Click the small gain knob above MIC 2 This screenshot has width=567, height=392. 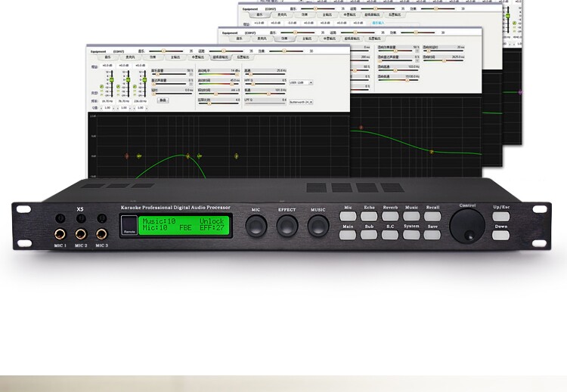pyautogui.click(x=81, y=218)
